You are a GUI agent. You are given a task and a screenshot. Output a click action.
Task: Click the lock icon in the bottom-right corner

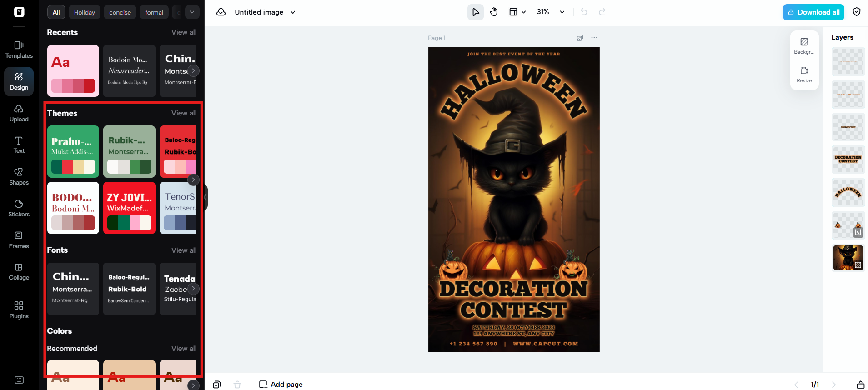(x=861, y=385)
